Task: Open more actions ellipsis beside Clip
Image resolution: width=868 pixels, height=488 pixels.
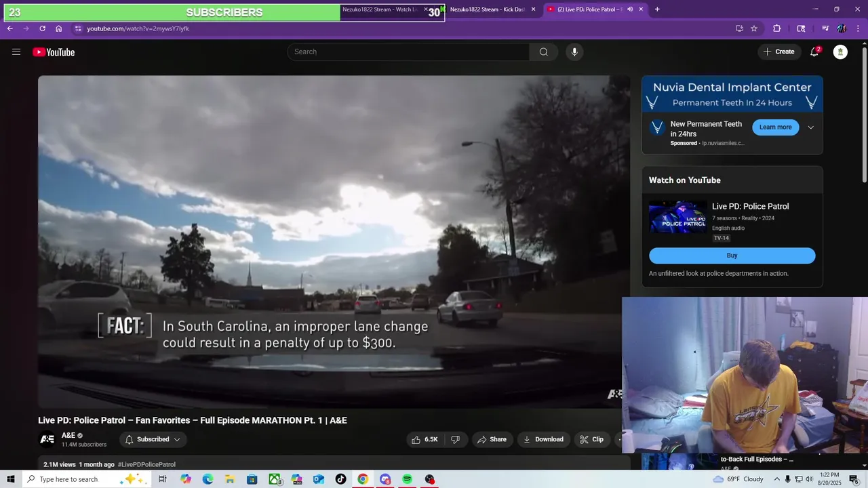Action: (x=618, y=439)
